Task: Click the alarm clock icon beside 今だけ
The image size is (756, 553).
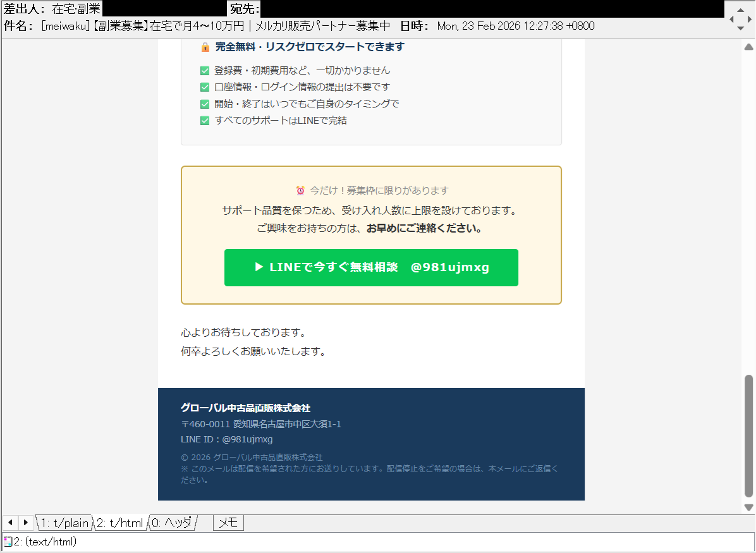Action: (x=300, y=190)
